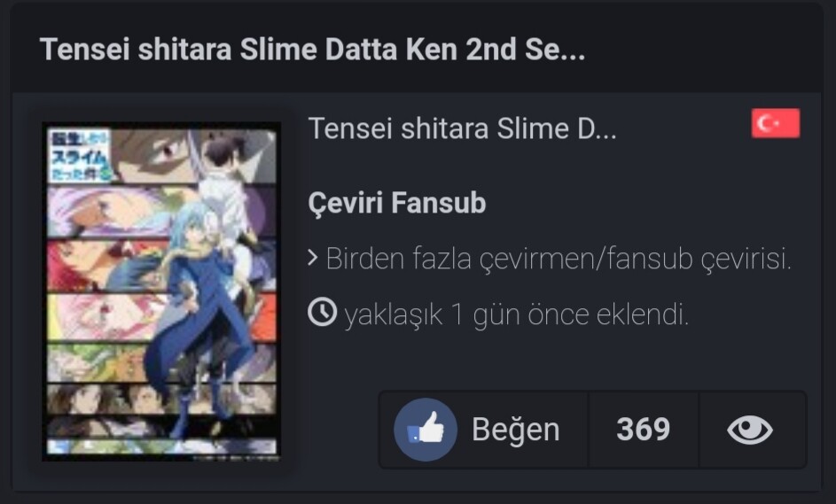Click the Japanese title logo on poster

80,155
